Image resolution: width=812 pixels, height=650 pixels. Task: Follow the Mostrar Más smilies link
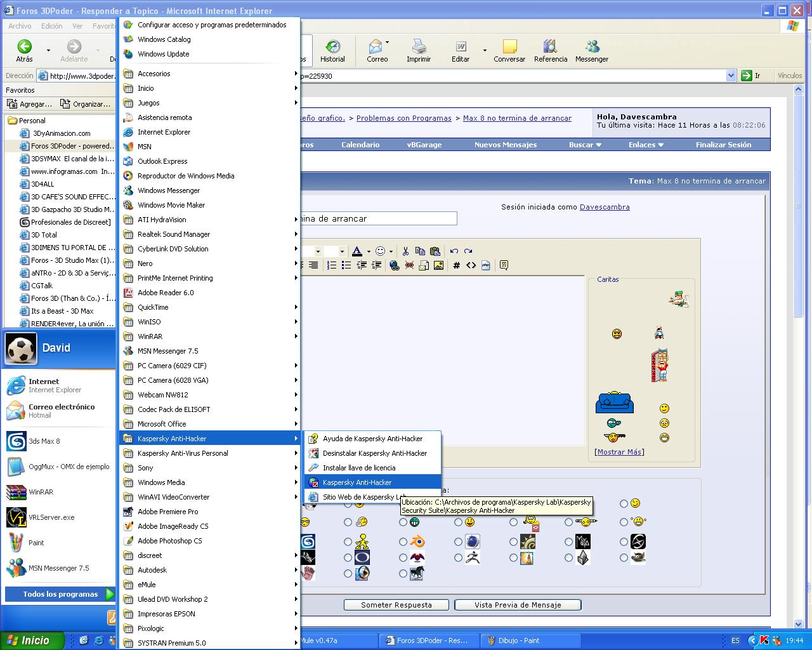(x=620, y=452)
